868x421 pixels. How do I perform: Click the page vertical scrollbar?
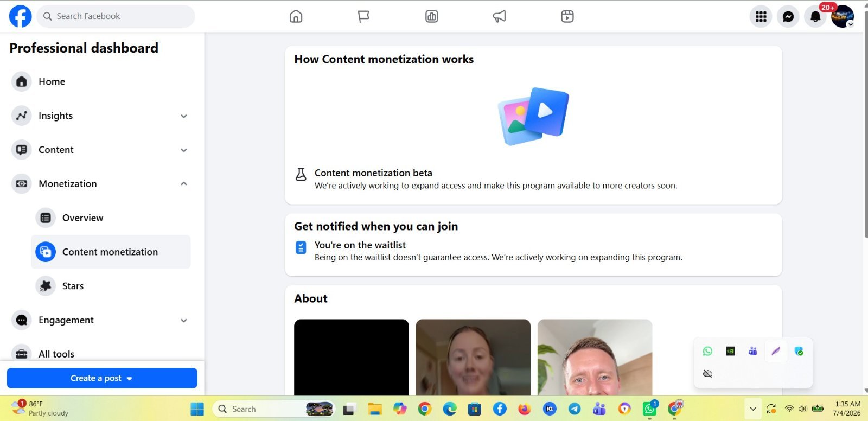point(865,124)
